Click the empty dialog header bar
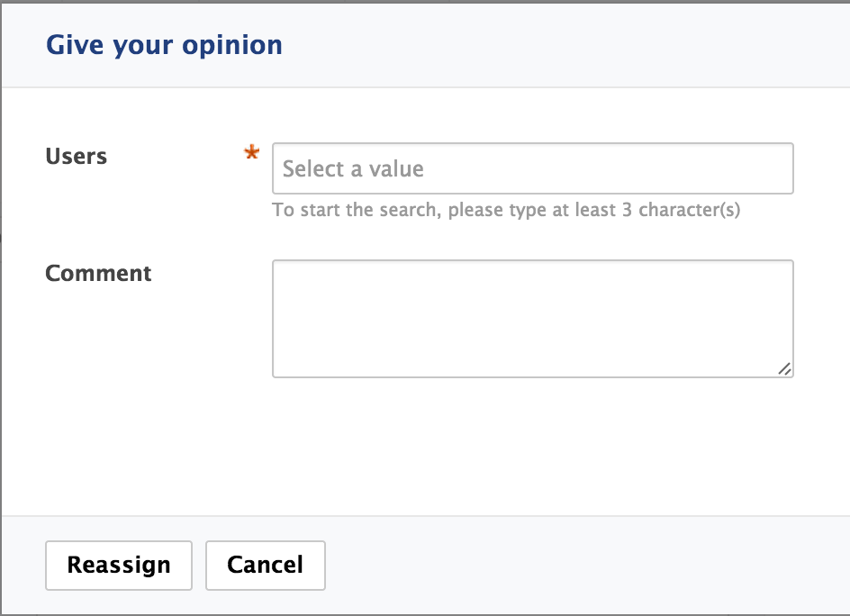This screenshot has height=616, width=850. pos(564,45)
